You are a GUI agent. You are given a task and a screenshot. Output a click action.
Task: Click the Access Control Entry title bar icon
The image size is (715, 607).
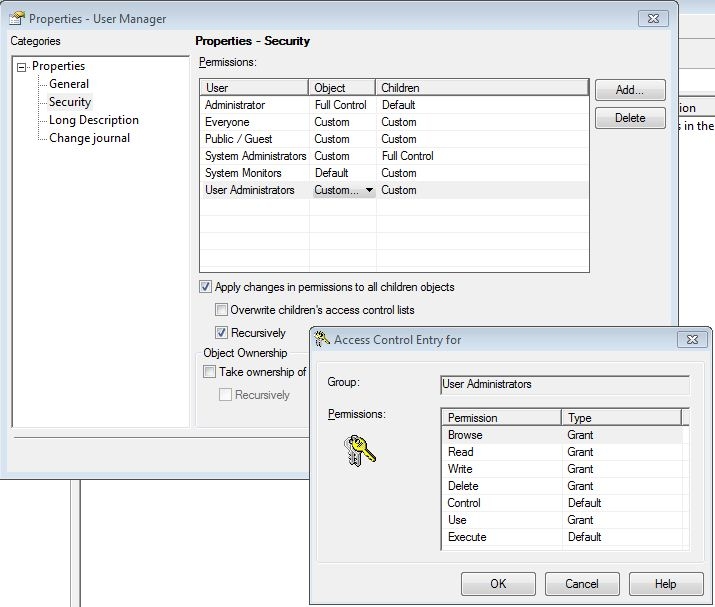[322, 340]
